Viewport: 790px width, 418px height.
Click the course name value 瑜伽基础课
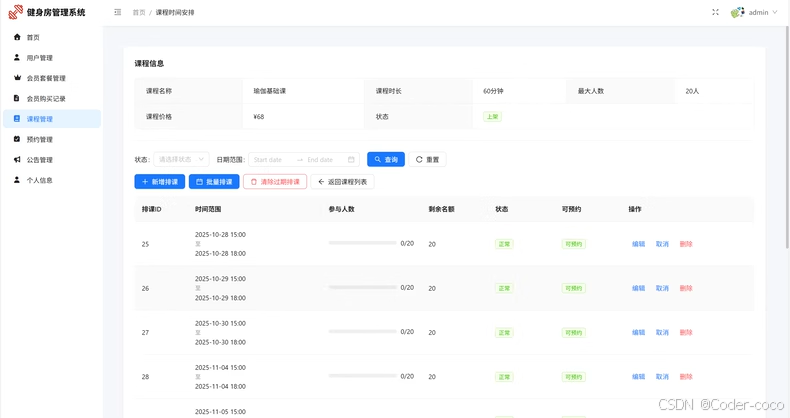[270, 91]
